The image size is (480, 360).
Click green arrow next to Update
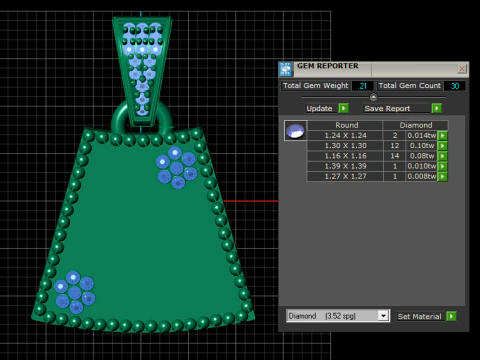pos(343,108)
